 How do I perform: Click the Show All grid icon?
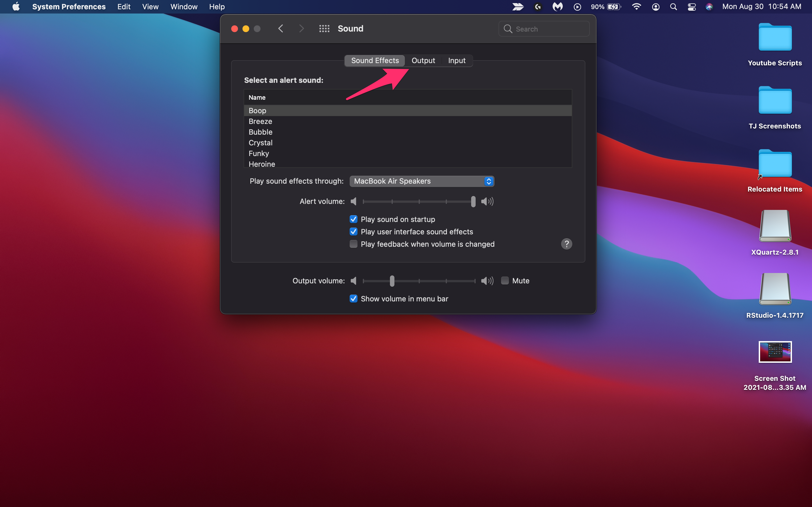[x=324, y=29]
